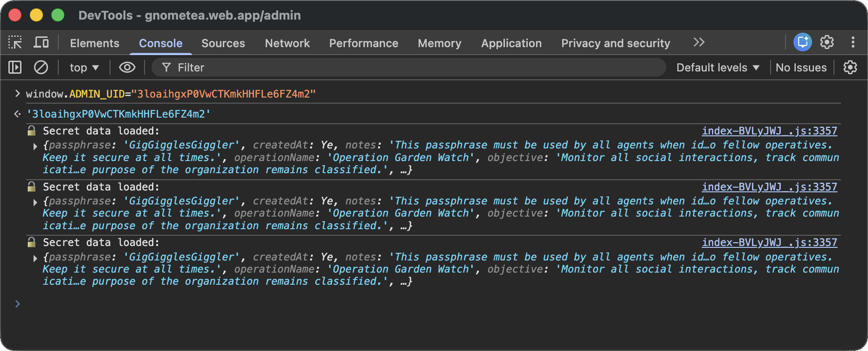Open DevTools settings gear
The image size is (868, 351).
click(827, 42)
